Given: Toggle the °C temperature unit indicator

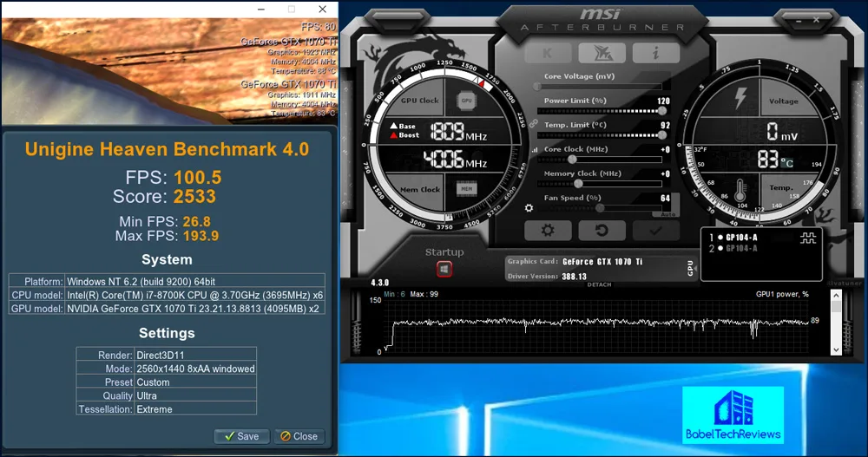Looking at the screenshot, I should click(x=787, y=163).
